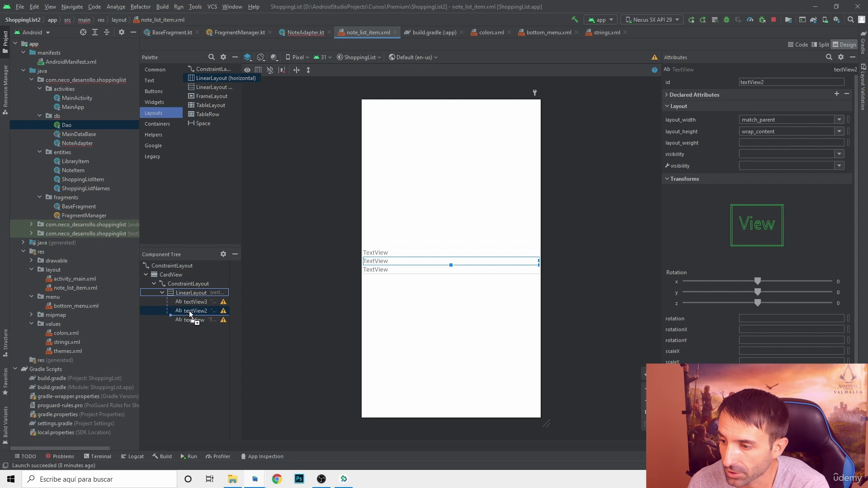Open the Terminal tool window
The height and width of the screenshot is (488, 868).
pos(97,456)
